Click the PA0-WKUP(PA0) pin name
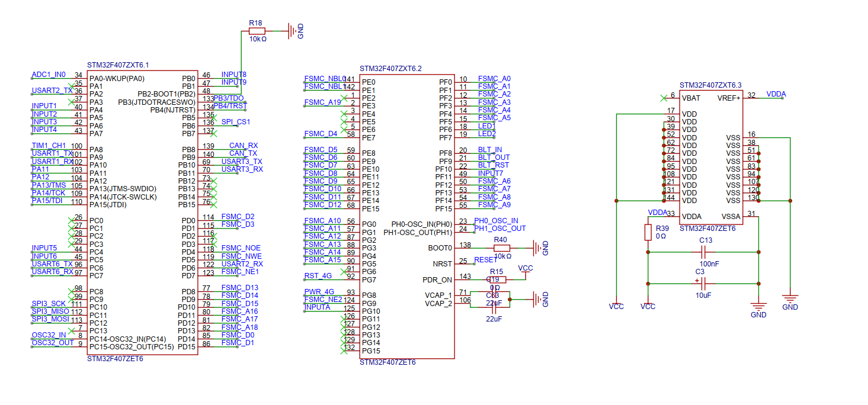The height and width of the screenshot is (405, 868). coord(117,79)
